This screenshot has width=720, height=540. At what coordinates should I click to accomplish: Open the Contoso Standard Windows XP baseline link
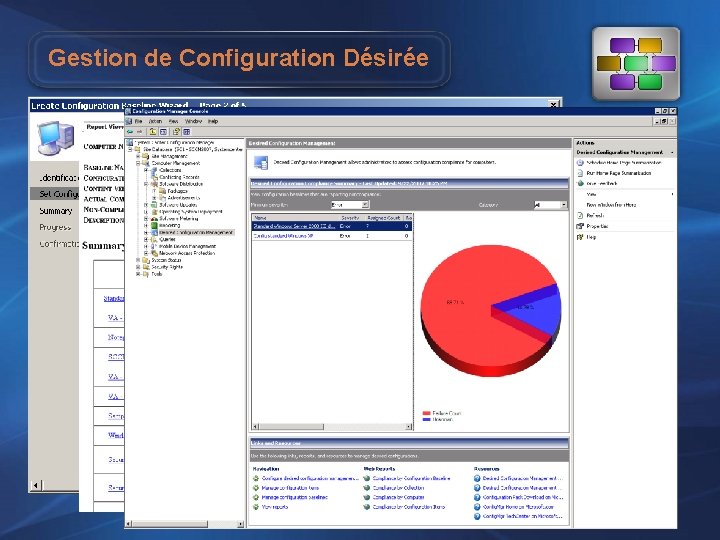tap(283, 236)
